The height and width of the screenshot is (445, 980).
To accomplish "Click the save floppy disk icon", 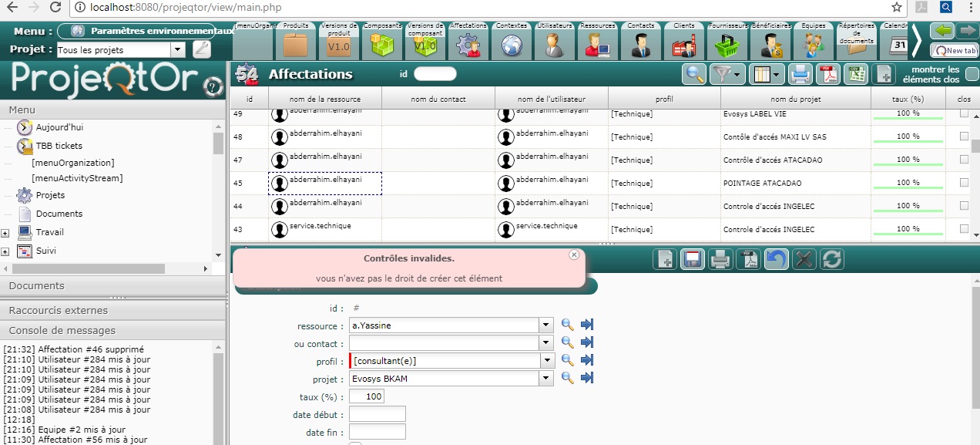I will (x=692, y=259).
